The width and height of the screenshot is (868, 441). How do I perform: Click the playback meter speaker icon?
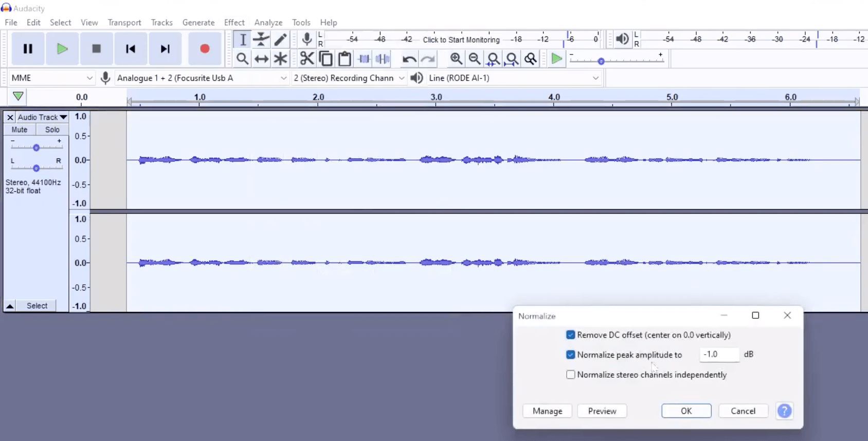click(622, 39)
